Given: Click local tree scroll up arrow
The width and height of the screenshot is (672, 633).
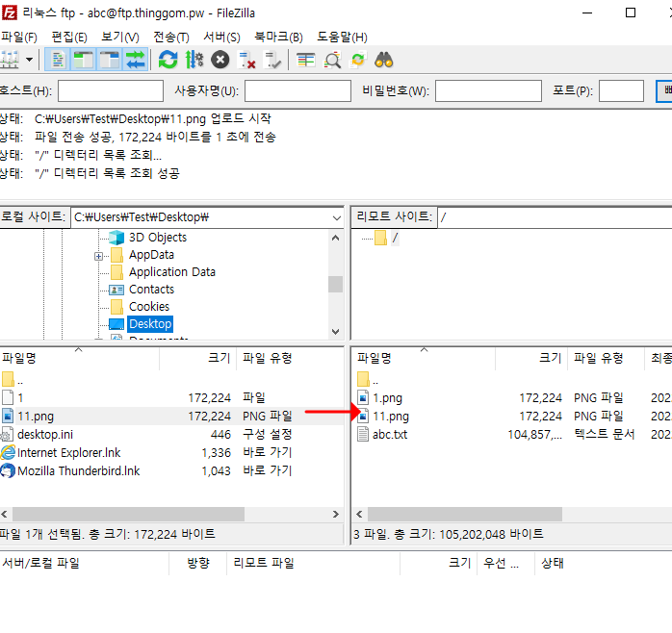Looking at the screenshot, I should pyautogui.click(x=336, y=238).
